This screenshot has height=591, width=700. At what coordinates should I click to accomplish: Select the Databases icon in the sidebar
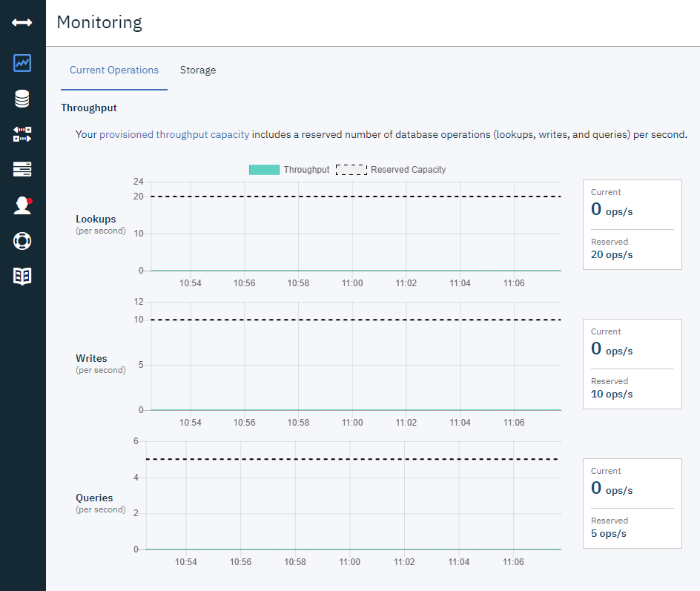pos(22,98)
